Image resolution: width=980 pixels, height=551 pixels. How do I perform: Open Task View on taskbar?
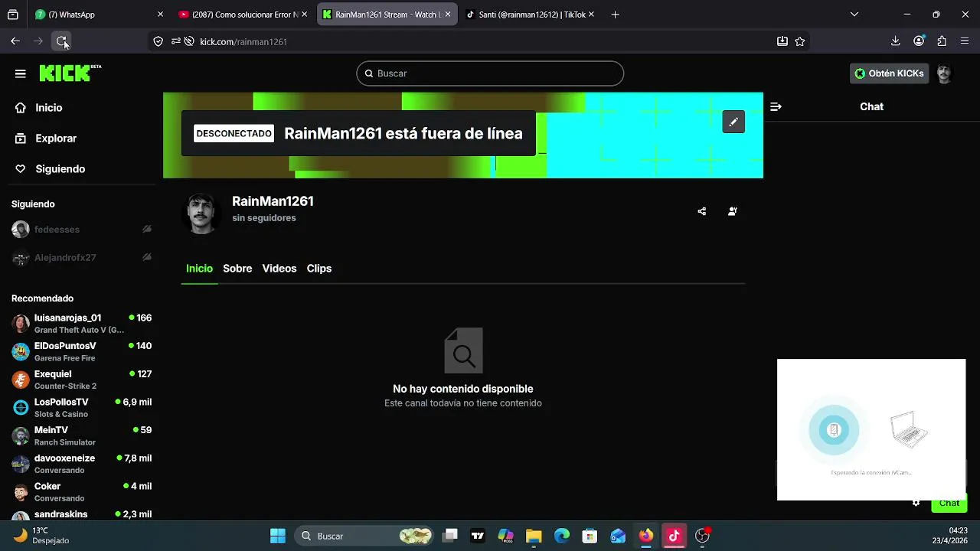[450, 536]
